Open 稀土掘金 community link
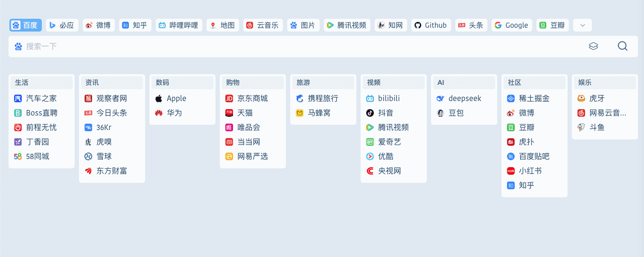This screenshot has width=644, height=257. pos(533,98)
